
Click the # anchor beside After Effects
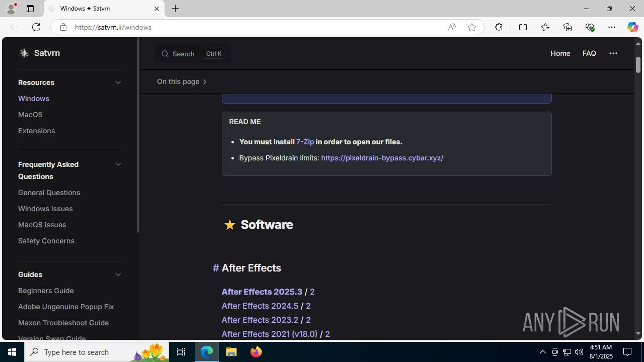point(216,268)
